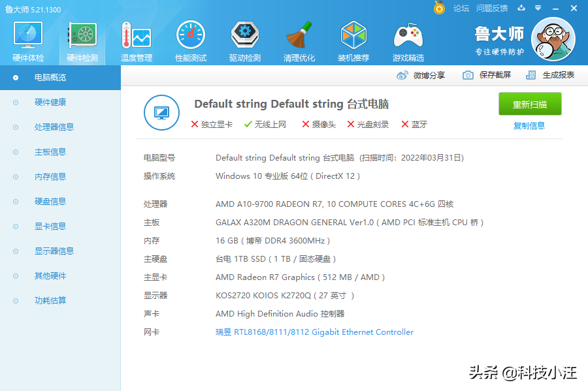Click the 鲁大师 5.21.1300 version title
588x391 pixels.
(33, 9)
